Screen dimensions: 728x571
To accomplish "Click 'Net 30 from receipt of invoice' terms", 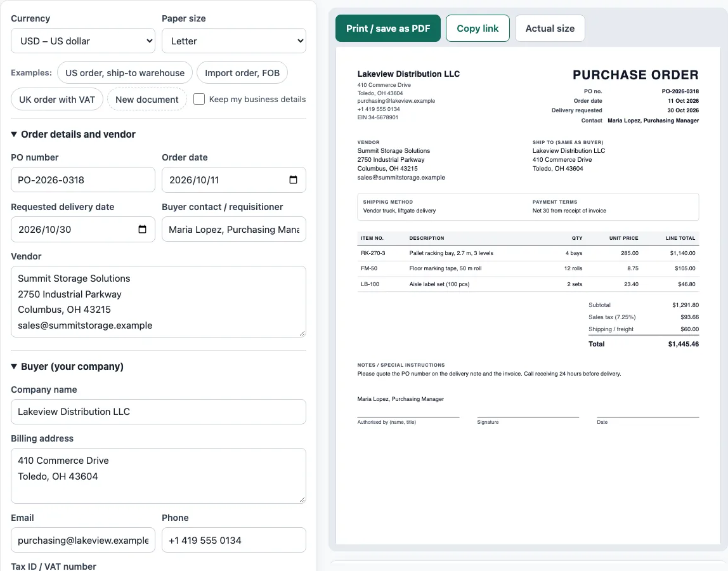I will pyautogui.click(x=569, y=211).
